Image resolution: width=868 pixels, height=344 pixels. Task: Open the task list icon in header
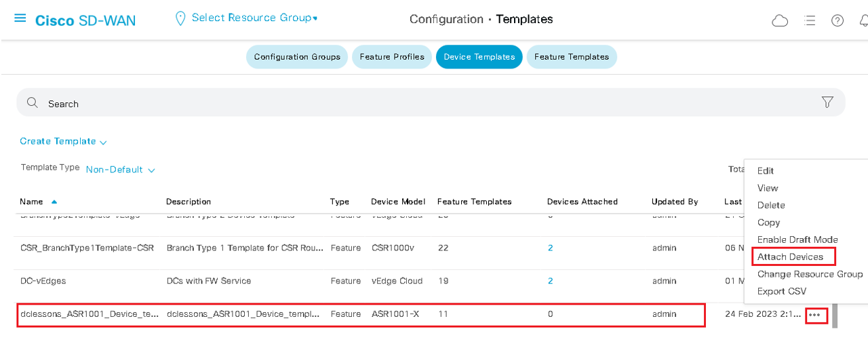(x=809, y=20)
